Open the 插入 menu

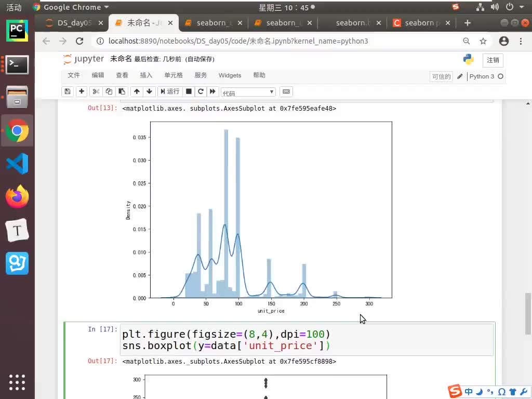point(146,75)
